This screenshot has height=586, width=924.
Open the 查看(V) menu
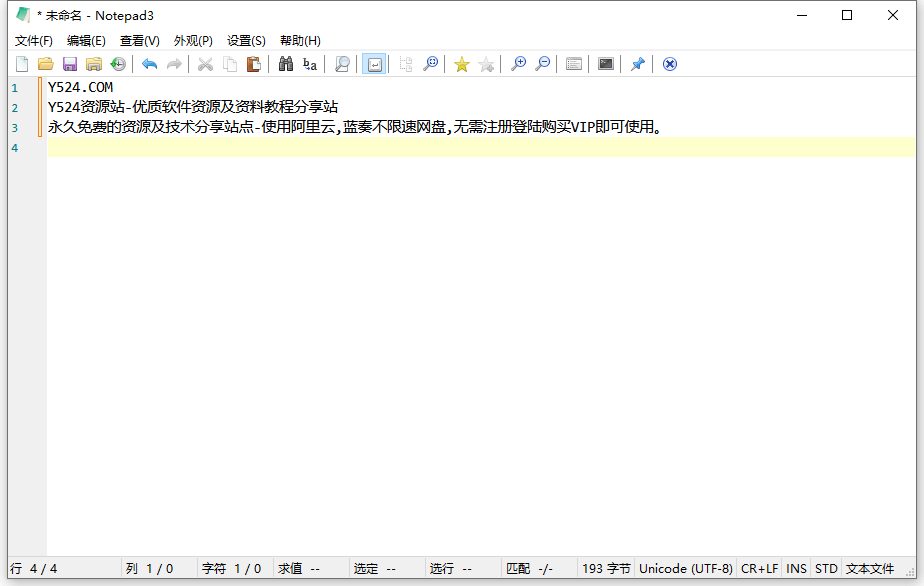click(x=140, y=41)
